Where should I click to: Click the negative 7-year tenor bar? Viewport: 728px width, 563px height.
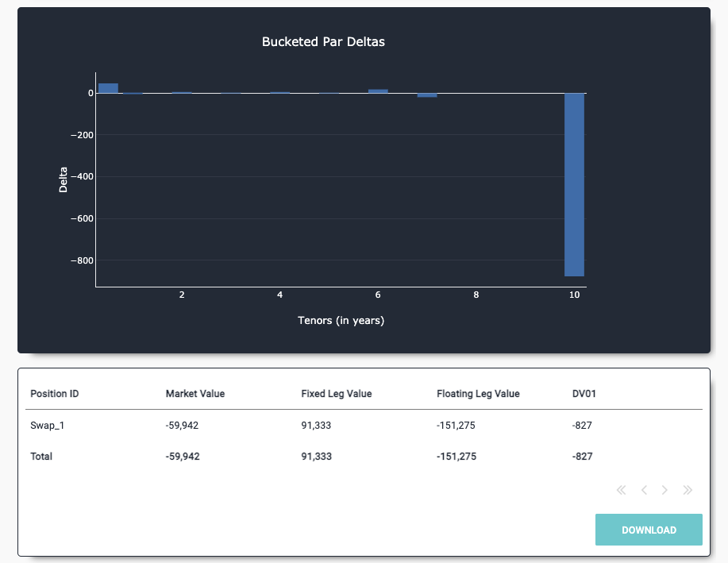[x=427, y=95]
